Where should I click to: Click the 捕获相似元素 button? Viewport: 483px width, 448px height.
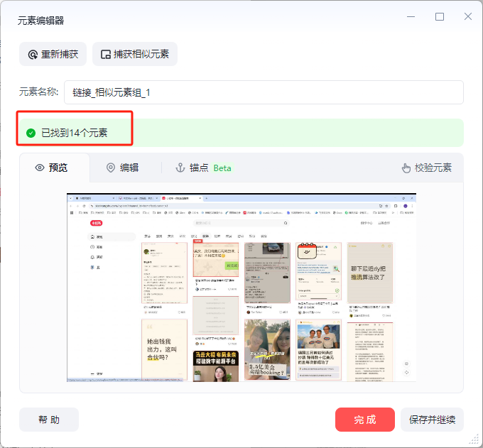(135, 54)
